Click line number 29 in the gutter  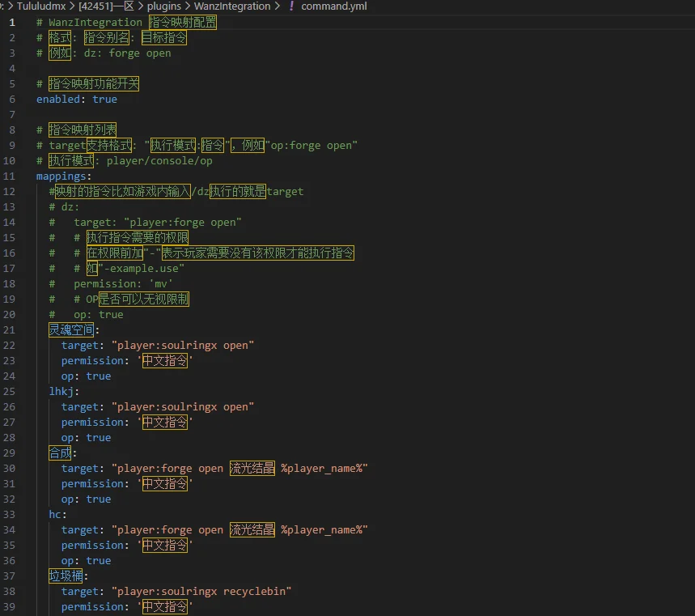pyautogui.click(x=9, y=452)
